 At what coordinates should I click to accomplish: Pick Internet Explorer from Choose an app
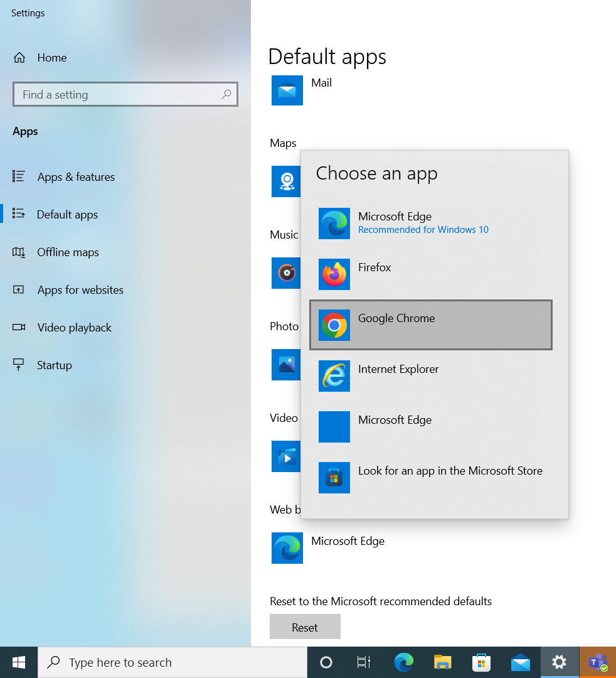pyautogui.click(x=431, y=376)
